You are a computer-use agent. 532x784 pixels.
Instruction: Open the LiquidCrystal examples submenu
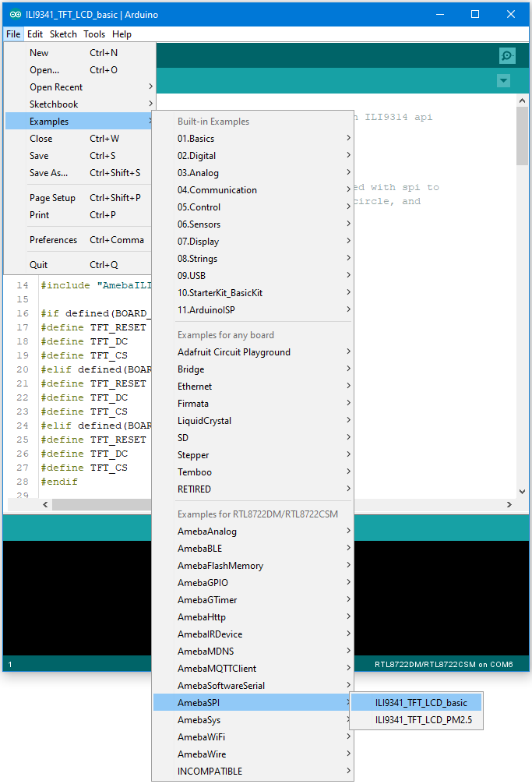253,421
